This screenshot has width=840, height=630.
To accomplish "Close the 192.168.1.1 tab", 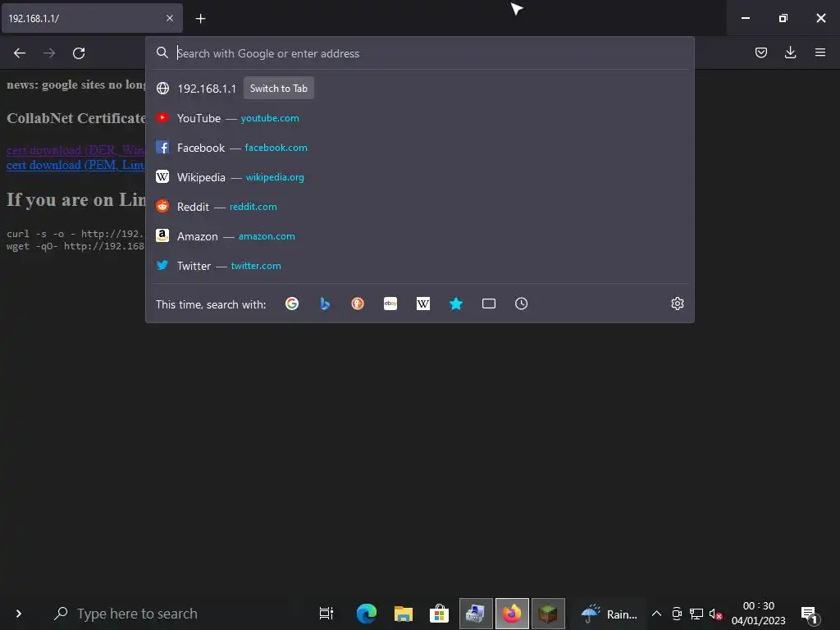I will (x=170, y=18).
